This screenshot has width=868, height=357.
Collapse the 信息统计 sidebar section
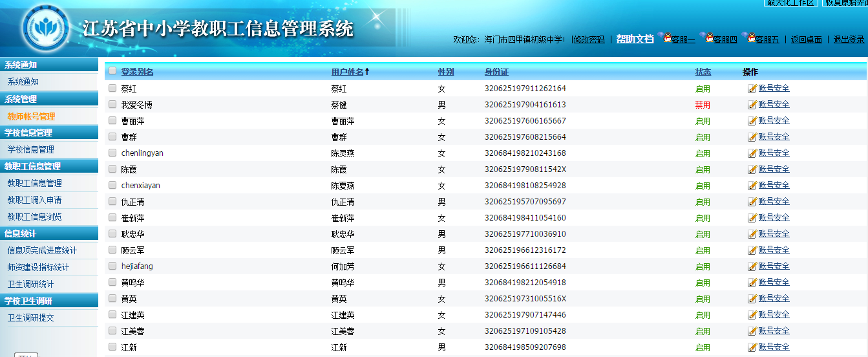point(48,233)
